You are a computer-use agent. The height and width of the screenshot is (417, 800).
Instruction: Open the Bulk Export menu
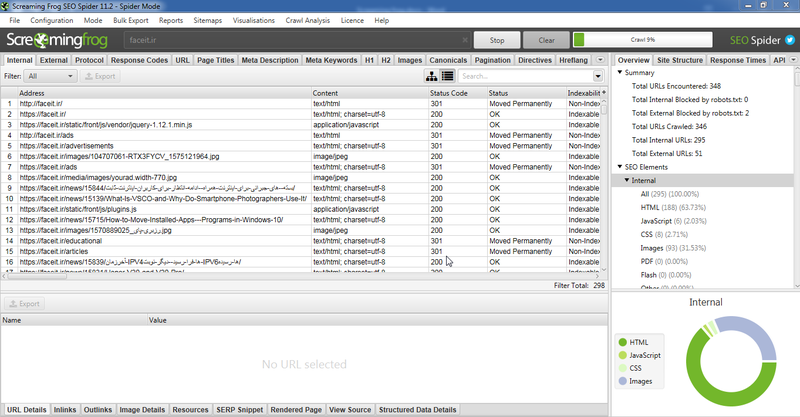pos(131,20)
